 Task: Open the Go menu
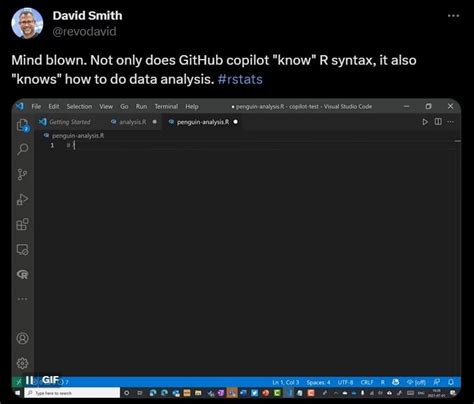pos(124,106)
